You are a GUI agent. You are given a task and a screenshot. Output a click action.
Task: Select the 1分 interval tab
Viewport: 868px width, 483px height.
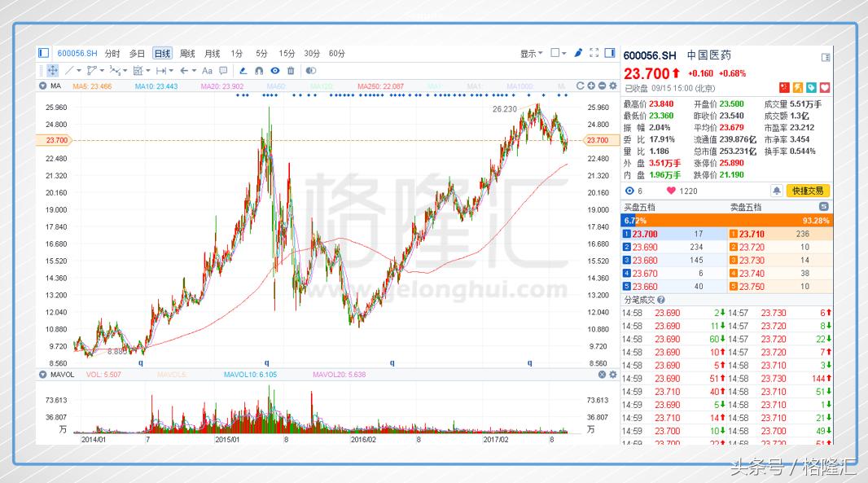pos(237,53)
